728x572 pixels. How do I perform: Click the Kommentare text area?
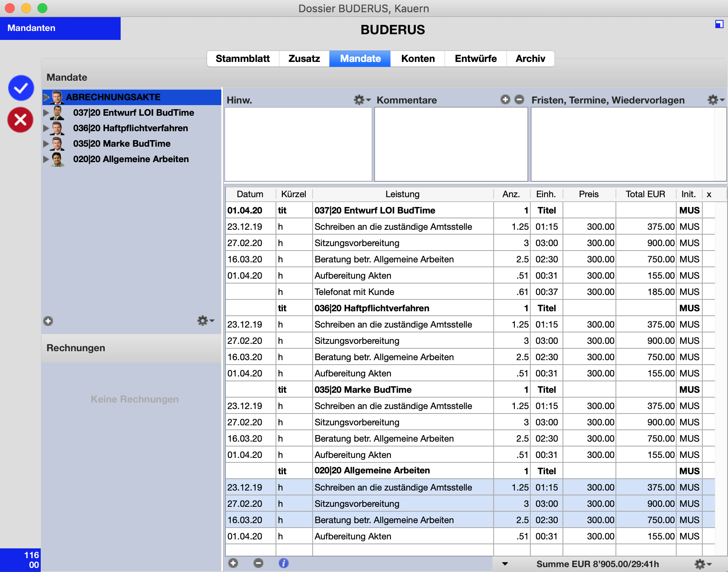451,144
